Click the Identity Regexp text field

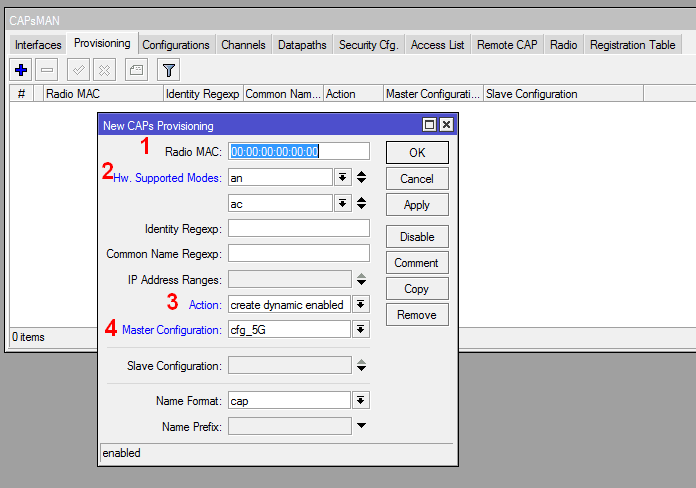(299, 228)
